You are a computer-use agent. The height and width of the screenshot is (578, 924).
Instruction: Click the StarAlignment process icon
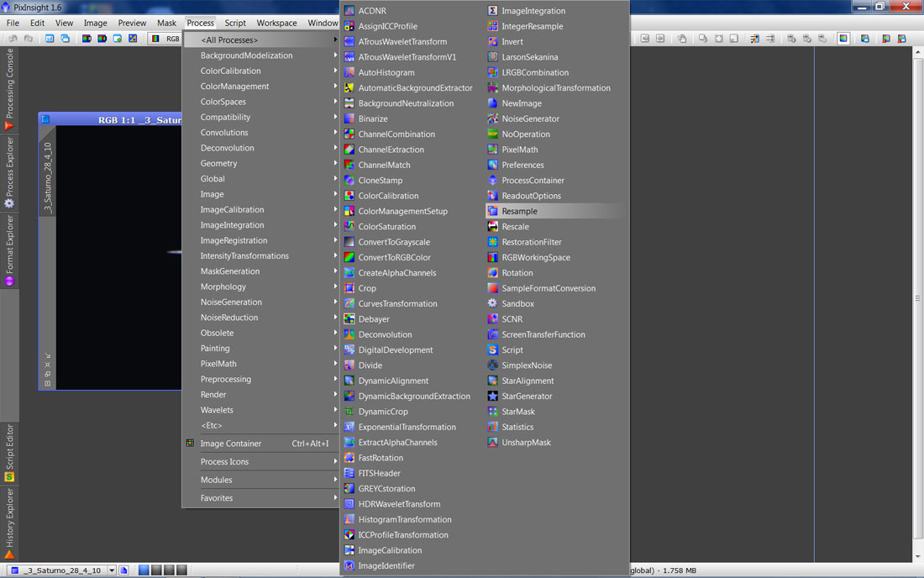492,381
